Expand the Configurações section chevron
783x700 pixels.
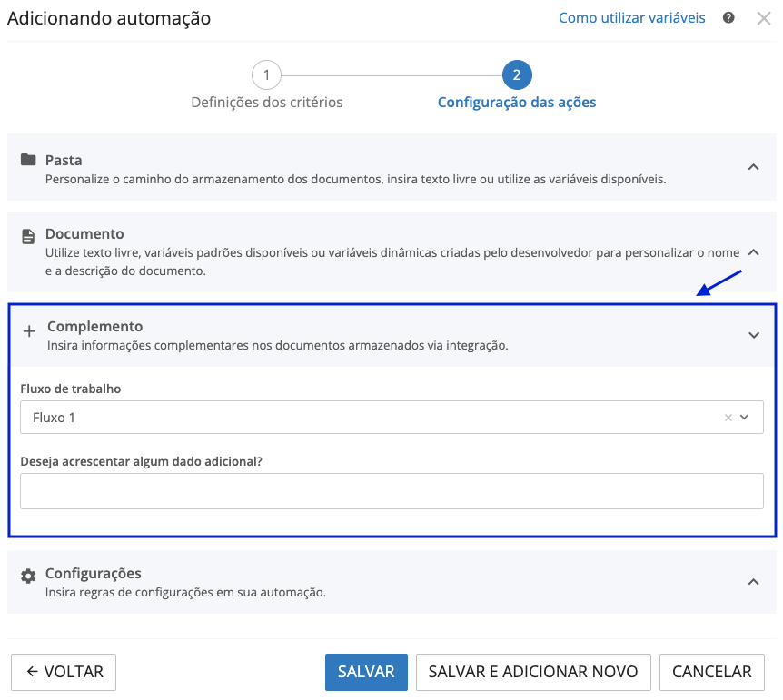pyautogui.click(x=753, y=582)
